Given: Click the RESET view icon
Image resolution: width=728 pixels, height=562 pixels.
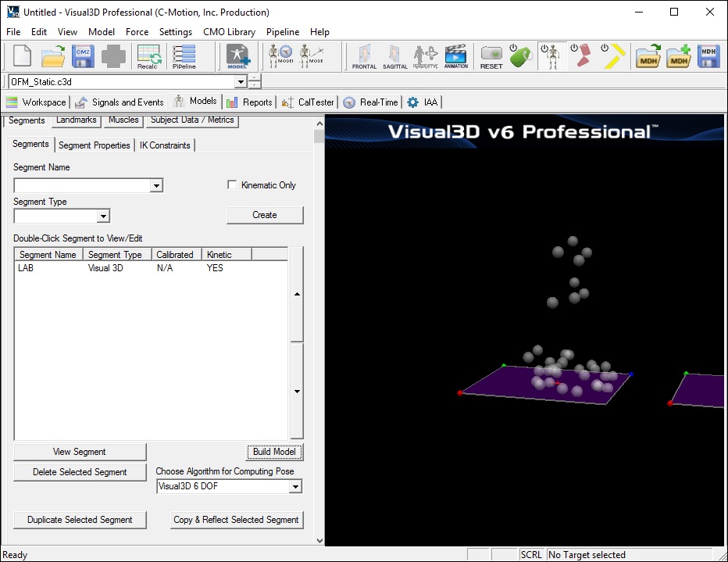Looking at the screenshot, I should [x=491, y=56].
